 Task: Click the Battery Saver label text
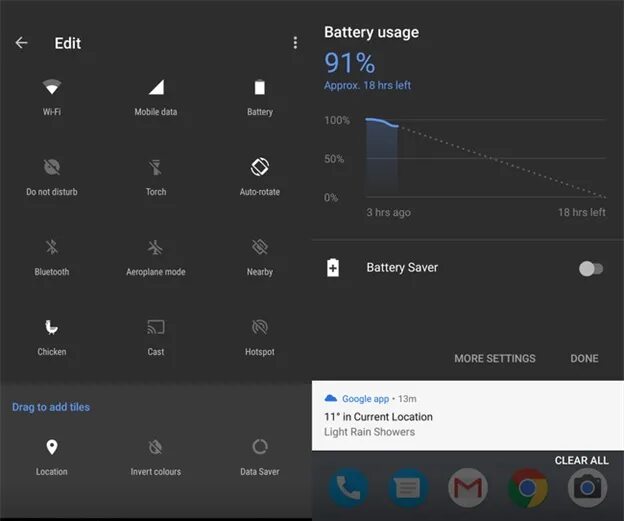click(402, 267)
